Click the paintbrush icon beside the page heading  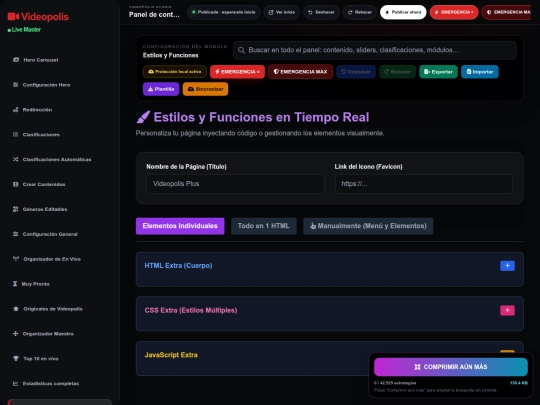143,117
